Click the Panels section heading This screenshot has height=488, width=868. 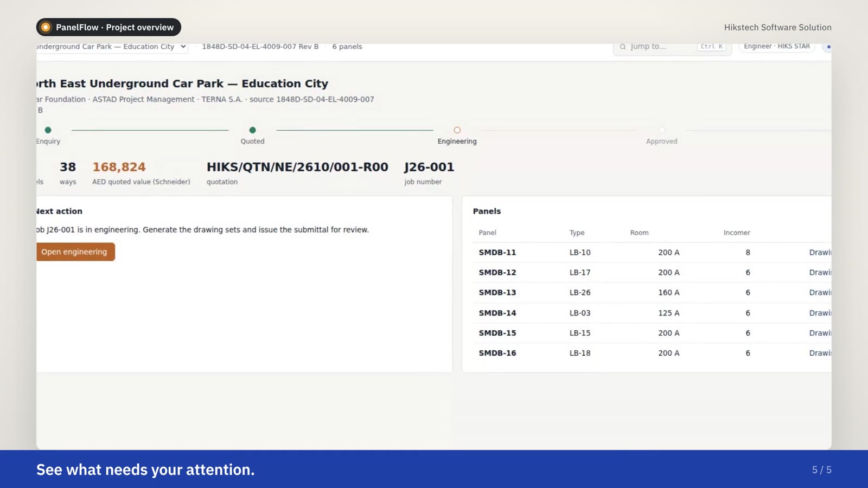[x=487, y=211]
